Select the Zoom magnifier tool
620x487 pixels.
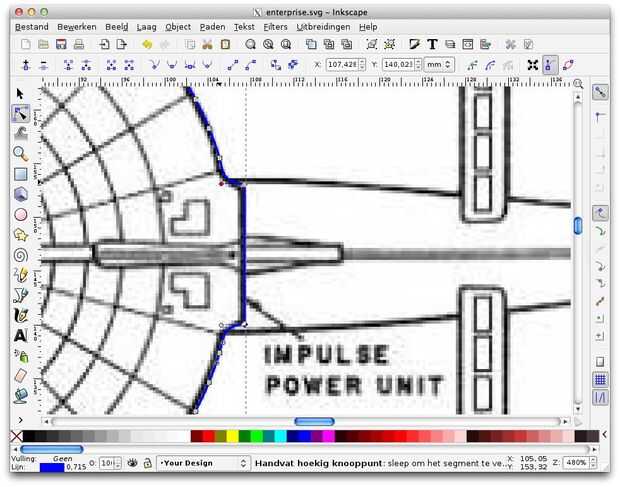coord(21,154)
